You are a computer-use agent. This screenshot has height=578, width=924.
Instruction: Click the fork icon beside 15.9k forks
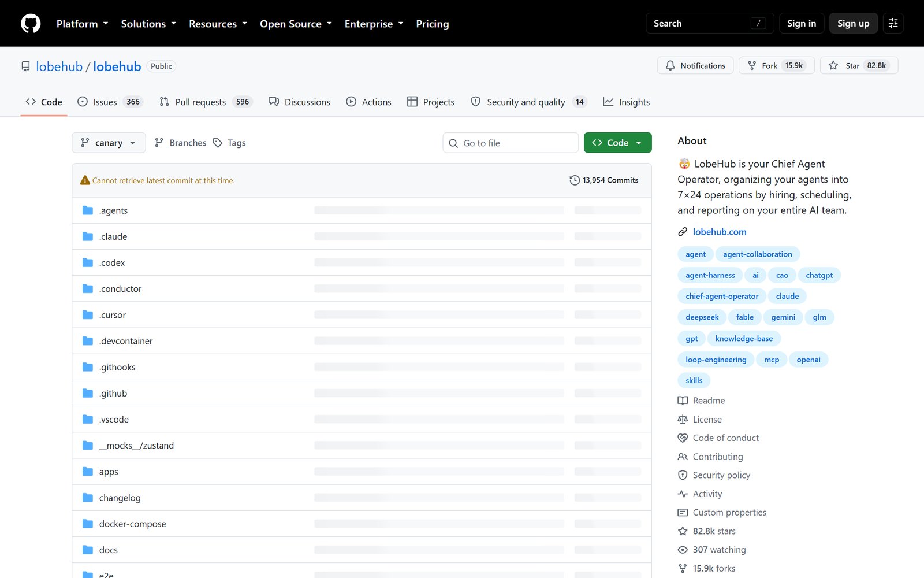pyautogui.click(x=683, y=569)
